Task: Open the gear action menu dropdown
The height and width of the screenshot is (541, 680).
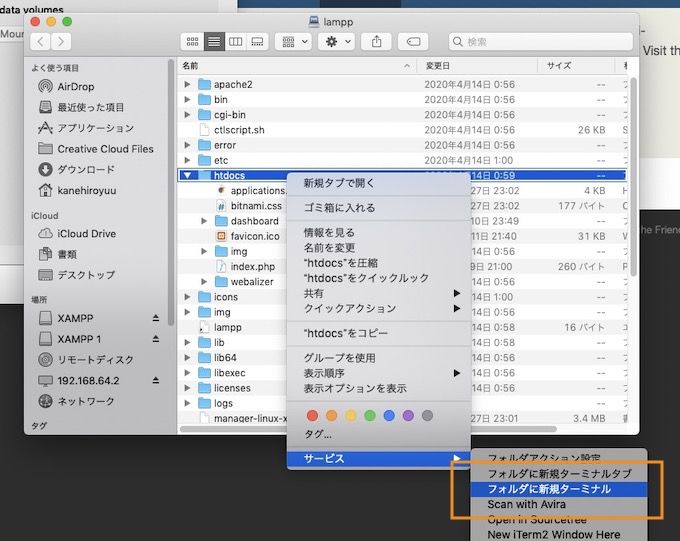Action: click(335, 42)
